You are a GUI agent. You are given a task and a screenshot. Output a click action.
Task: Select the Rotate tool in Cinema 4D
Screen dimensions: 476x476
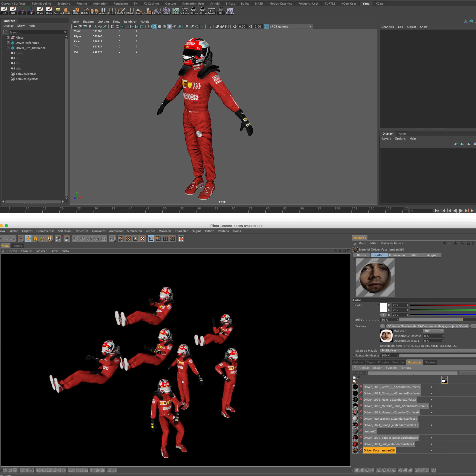[x=42, y=239]
